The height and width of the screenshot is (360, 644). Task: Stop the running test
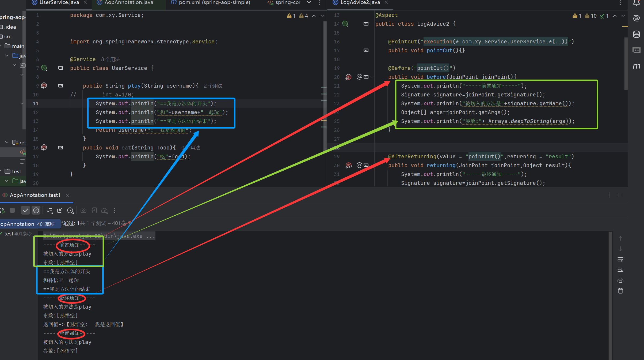tap(12, 210)
